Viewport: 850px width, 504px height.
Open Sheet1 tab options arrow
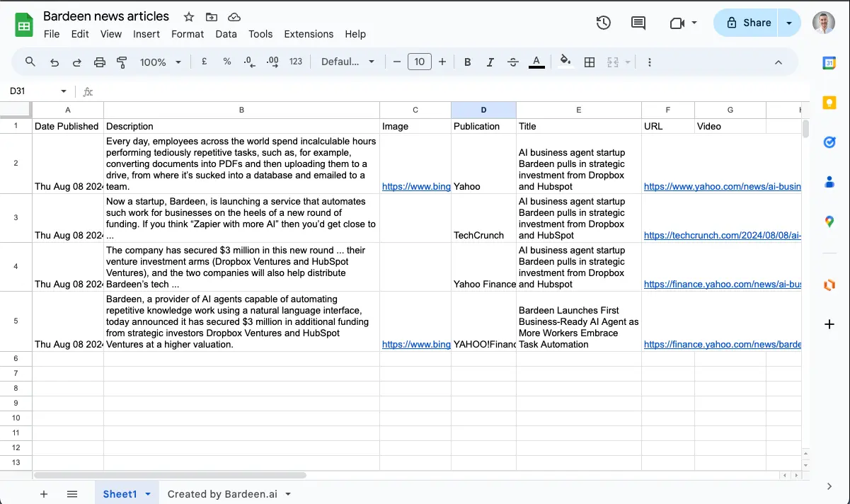click(x=148, y=494)
